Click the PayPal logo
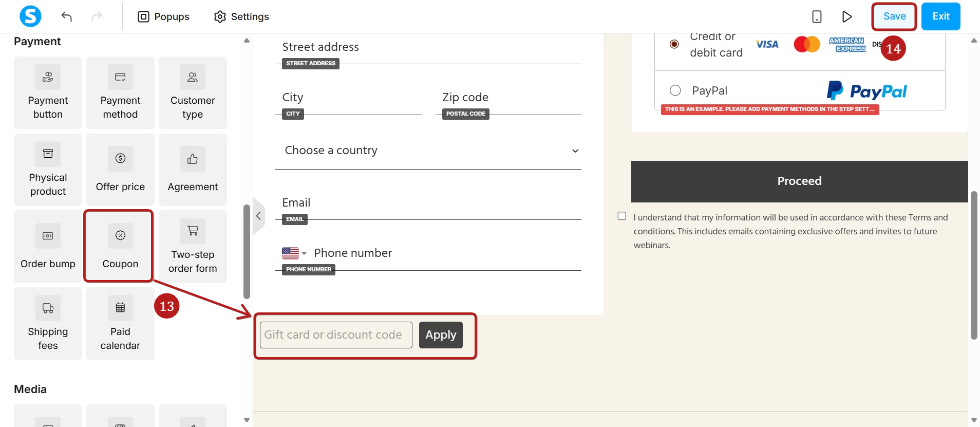 tap(867, 91)
